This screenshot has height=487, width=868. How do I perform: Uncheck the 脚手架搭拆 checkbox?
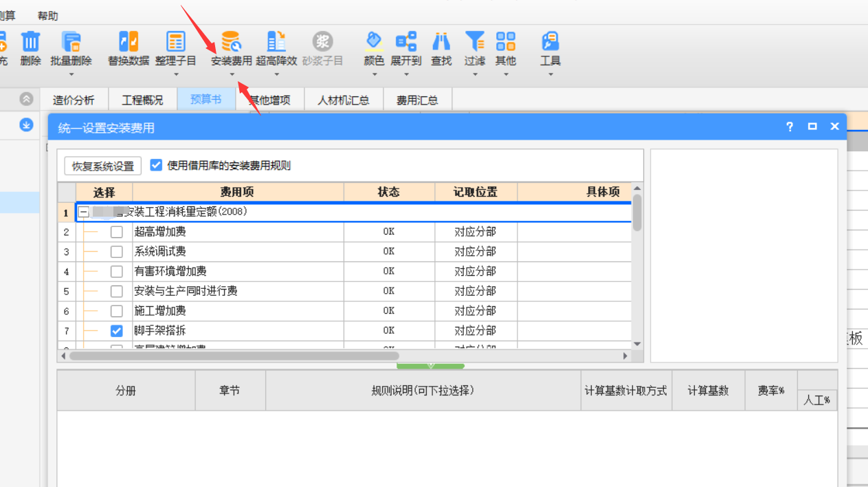point(117,332)
